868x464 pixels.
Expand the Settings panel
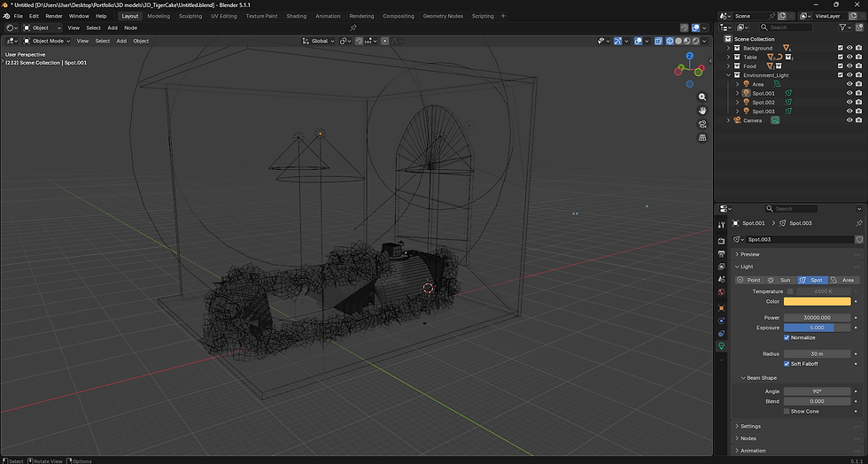point(796,426)
